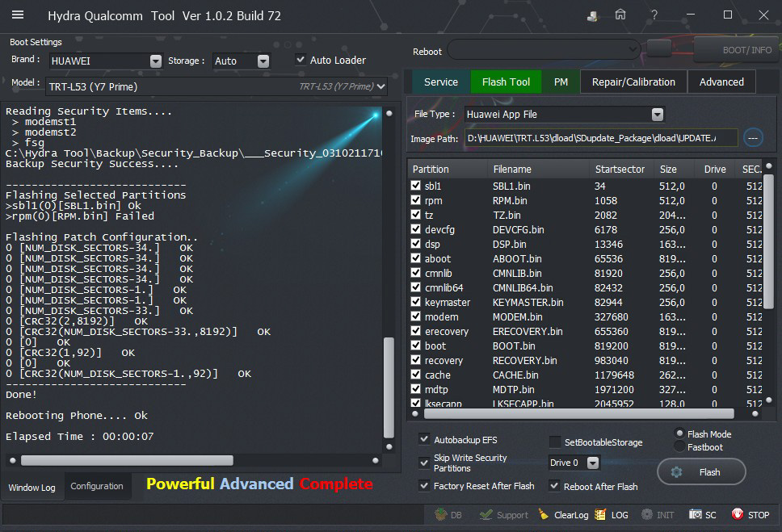Viewport: 782px width, 532px height.
Task: Uncheck the tz partition checkbox
Action: click(415, 215)
